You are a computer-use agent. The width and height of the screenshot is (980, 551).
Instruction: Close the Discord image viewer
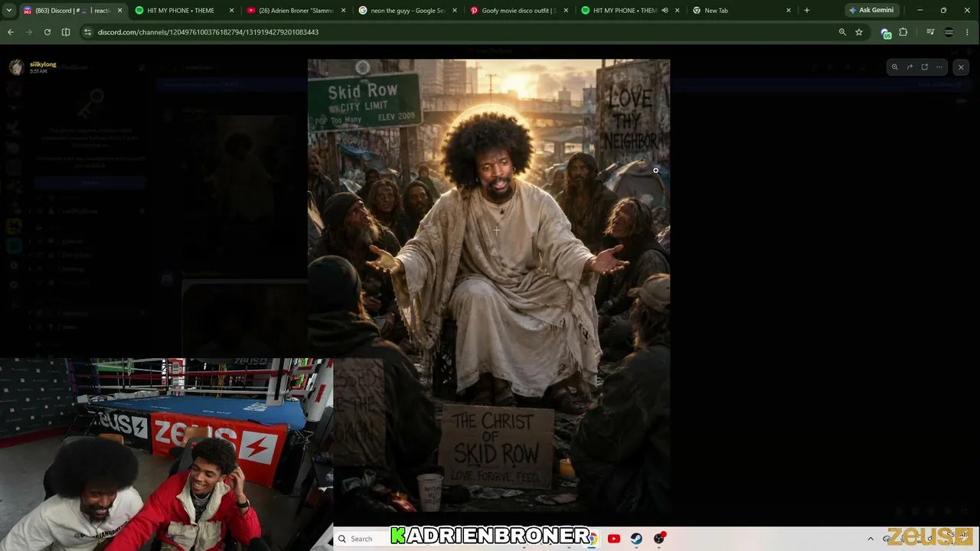point(961,67)
